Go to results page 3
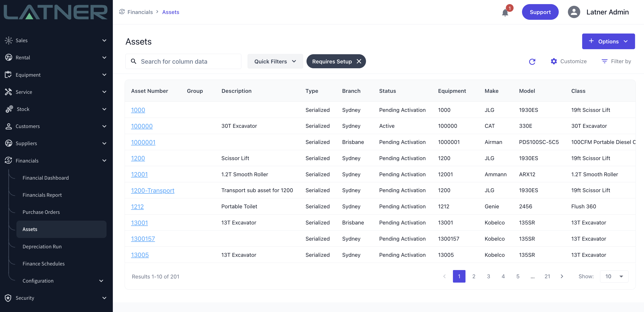 point(488,276)
